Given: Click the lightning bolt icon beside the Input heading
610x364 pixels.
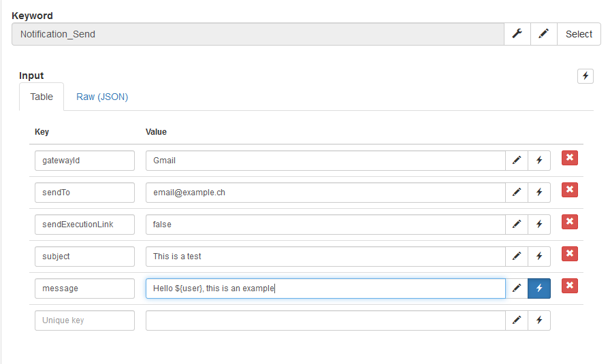Looking at the screenshot, I should [585, 76].
